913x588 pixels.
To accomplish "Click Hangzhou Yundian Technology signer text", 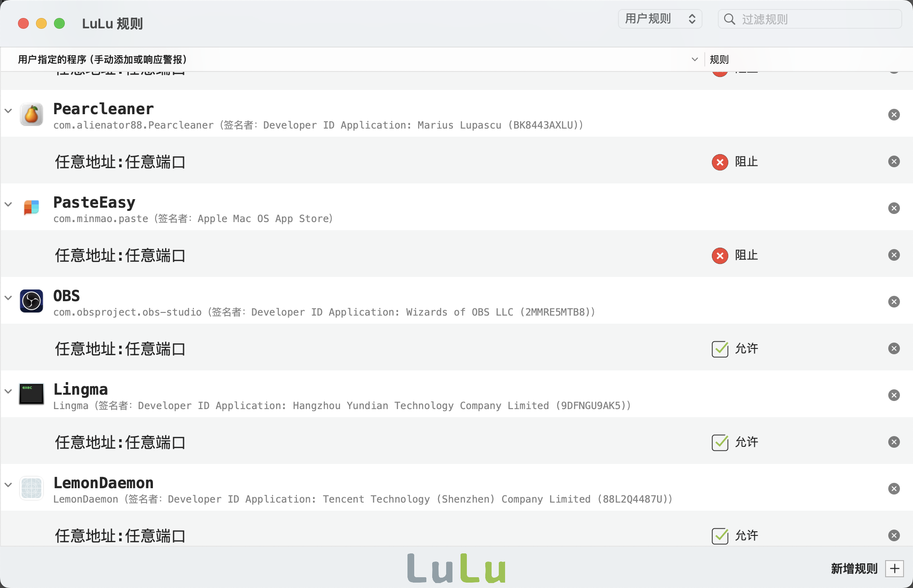I will (x=342, y=405).
